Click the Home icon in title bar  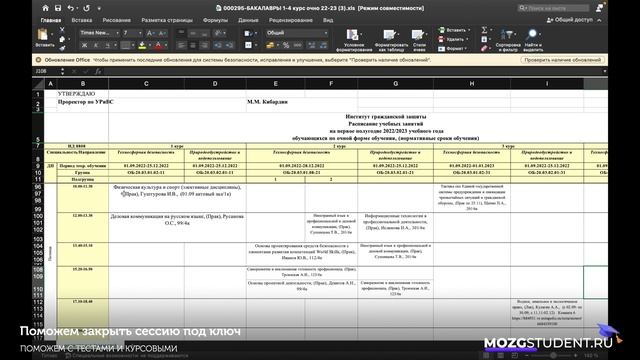click(x=45, y=8)
